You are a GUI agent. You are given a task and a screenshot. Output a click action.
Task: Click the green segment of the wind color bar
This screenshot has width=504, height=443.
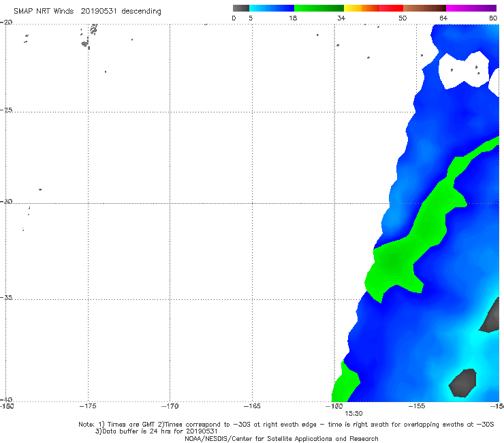319,8
